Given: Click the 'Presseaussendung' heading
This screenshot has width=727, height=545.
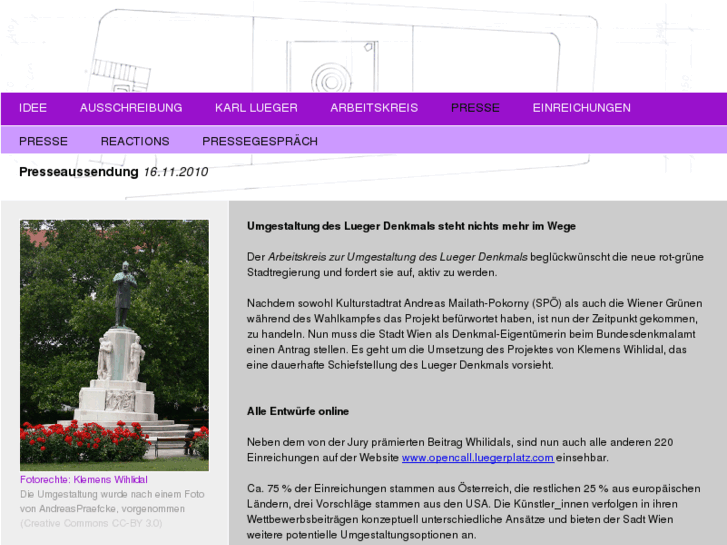Looking at the screenshot, I should 79,172.
